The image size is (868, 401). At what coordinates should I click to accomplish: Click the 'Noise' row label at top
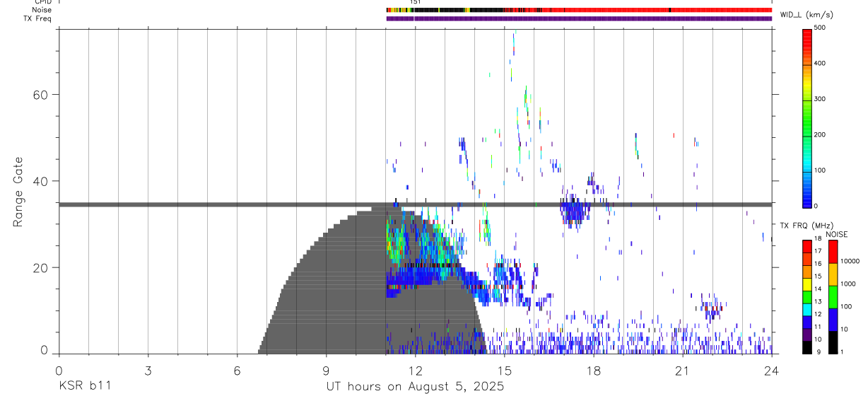click(42, 10)
